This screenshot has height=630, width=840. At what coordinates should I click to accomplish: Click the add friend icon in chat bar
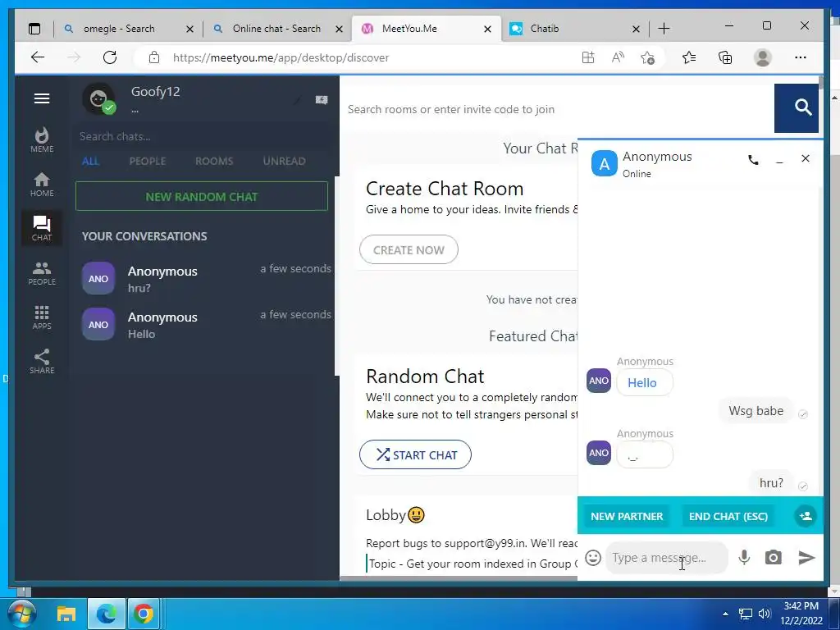pos(806,516)
